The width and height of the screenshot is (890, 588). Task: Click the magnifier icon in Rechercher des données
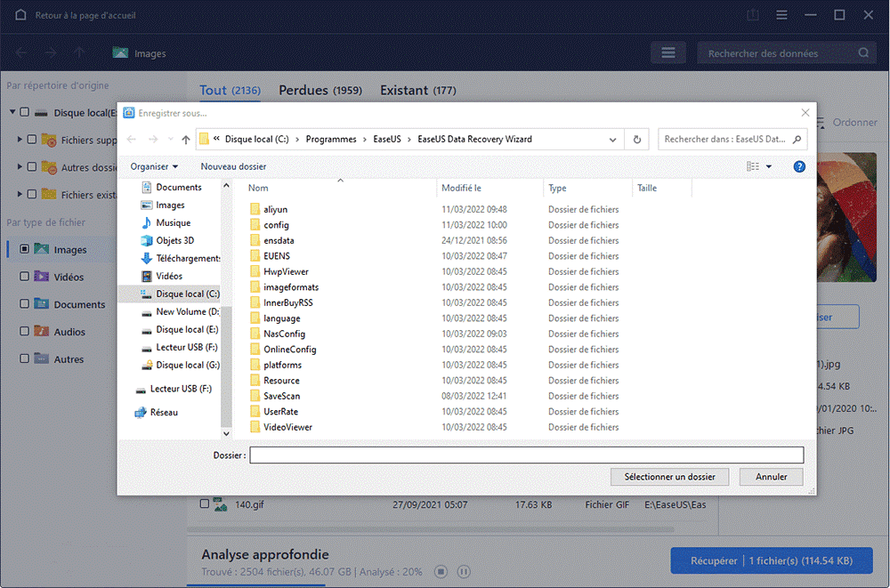863,52
